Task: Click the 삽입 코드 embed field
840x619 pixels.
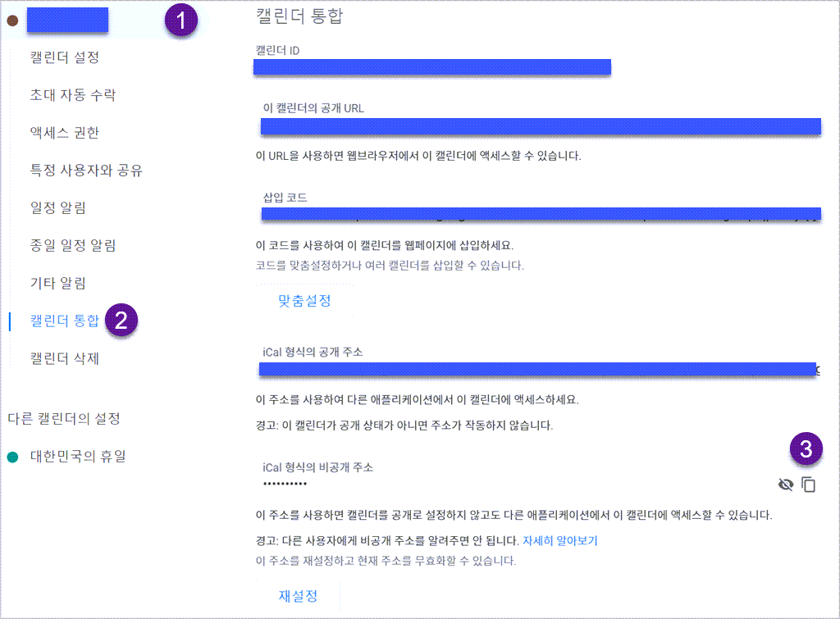Action: point(541,215)
